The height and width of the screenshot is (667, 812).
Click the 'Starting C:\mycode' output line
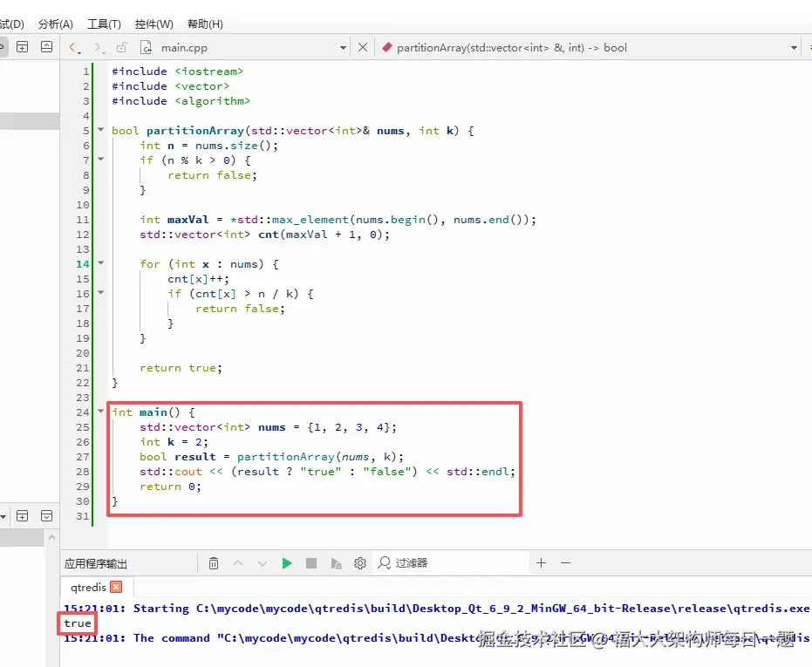click(436, 609)
